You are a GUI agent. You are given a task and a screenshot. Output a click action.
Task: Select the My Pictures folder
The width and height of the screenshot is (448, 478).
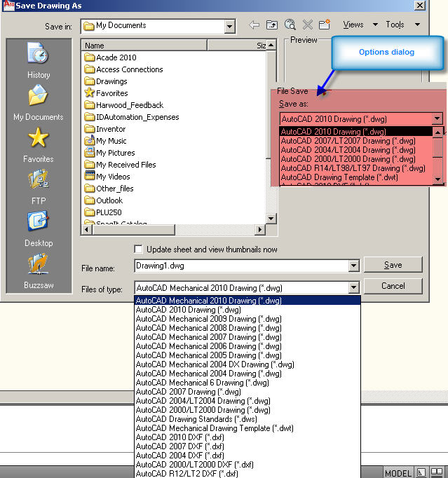pos(109,152)
